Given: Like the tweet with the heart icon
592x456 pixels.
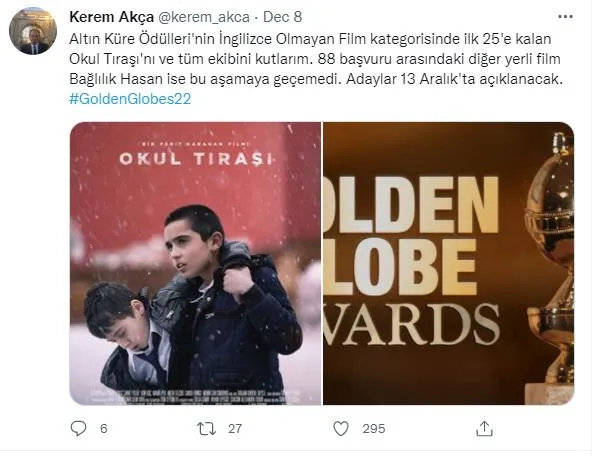Looking at the screenshot, I should (341, 429).
